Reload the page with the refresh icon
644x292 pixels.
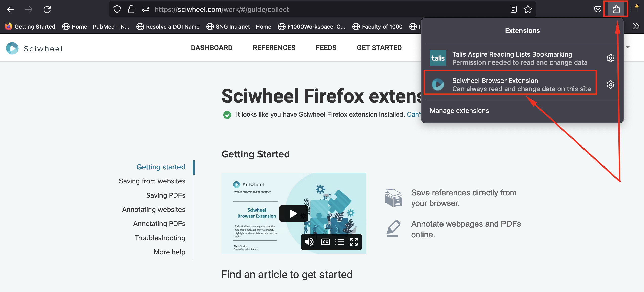(47, 10)
